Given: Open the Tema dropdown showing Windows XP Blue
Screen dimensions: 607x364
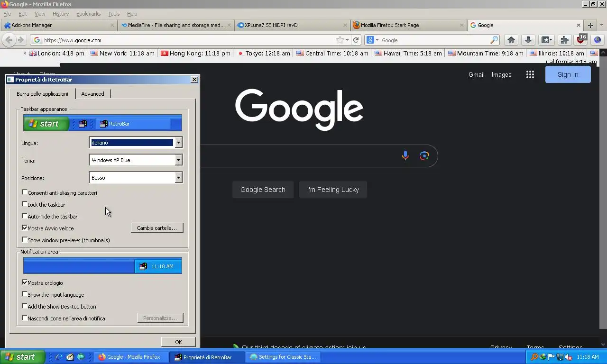Looking at the screenshot, I should (136, 160).
